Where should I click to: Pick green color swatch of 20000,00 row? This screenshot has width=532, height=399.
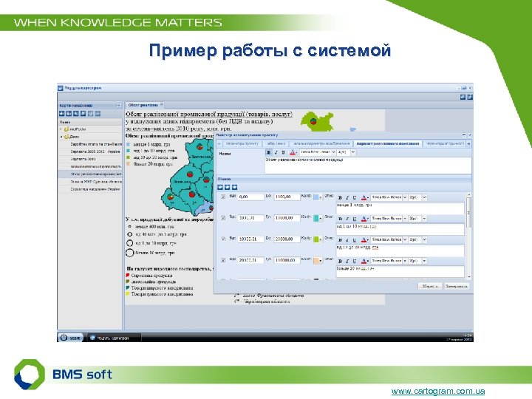pos(318,239)
